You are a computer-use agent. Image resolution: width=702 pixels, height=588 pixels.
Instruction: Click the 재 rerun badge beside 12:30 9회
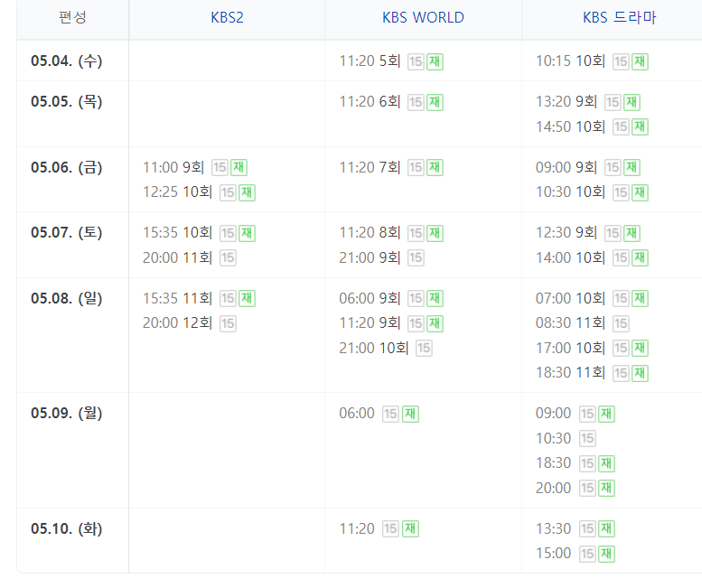(632, 233)
